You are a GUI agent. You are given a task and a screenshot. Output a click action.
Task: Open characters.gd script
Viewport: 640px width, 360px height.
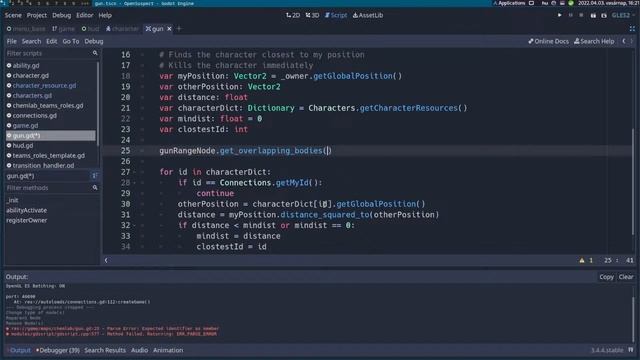click(x=32, y=96)
